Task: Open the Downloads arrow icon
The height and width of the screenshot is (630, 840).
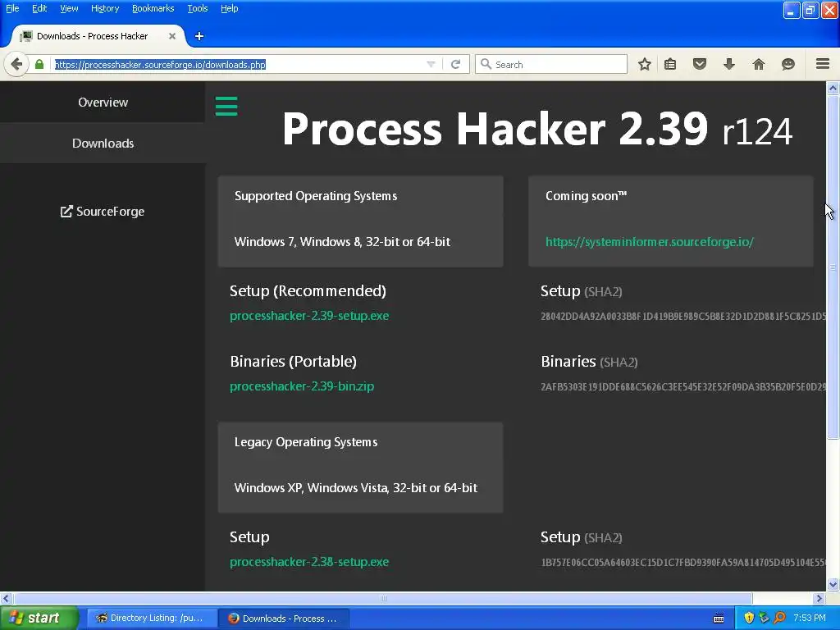Action: 729,64
